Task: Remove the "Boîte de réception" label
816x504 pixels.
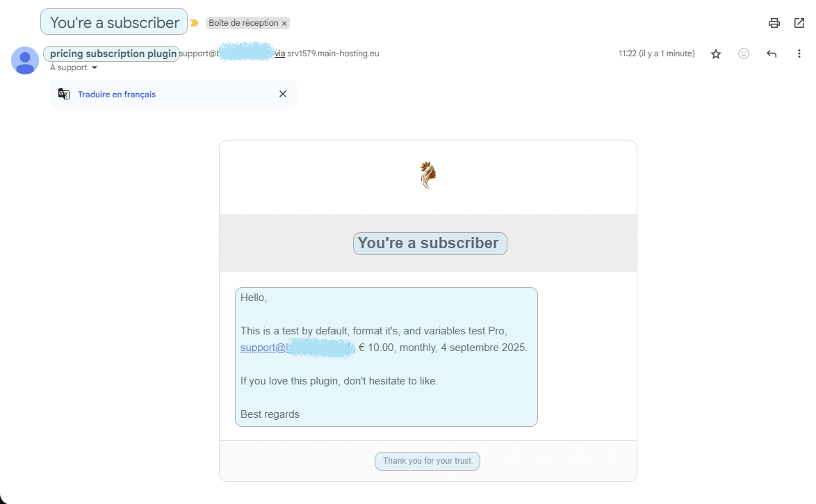Action: 284,24
